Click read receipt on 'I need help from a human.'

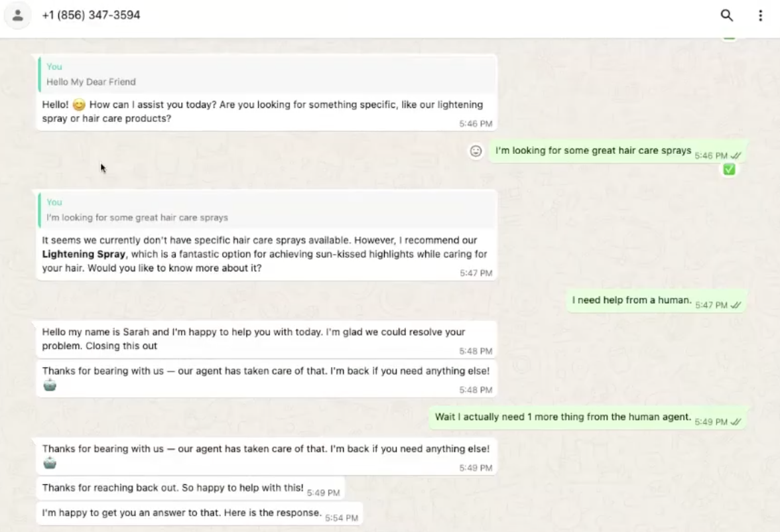pos(736,305)
